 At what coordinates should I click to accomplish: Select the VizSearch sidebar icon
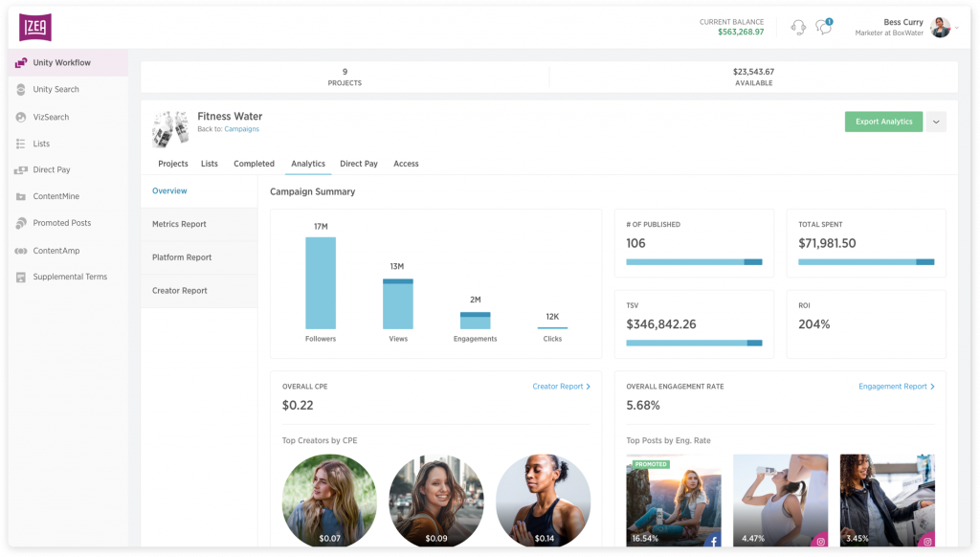coord(21,117)
